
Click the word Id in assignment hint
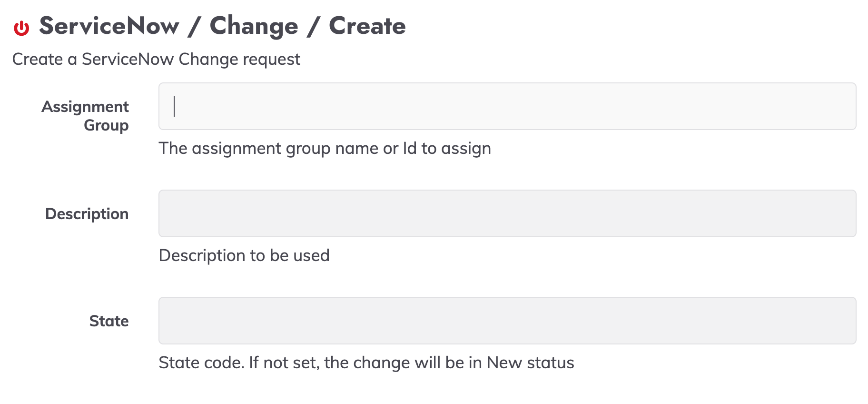410,148
